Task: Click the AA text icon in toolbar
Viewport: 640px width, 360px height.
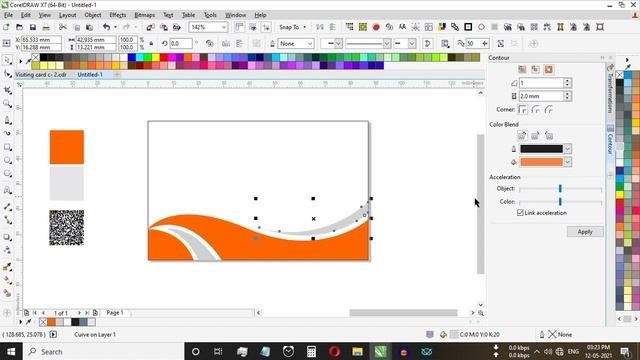Action: click(x=402, y=27)
